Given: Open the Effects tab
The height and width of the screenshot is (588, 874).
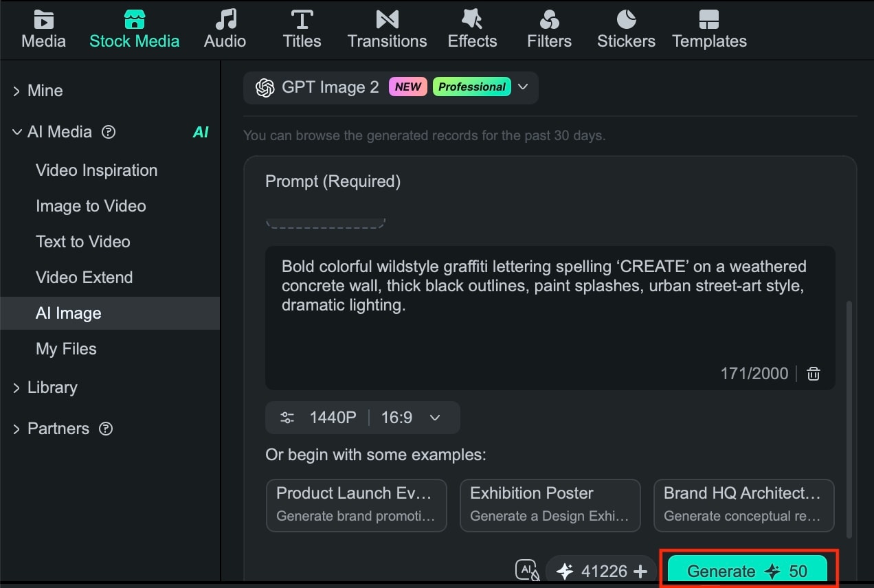Looking at the screenshot, I should click(x=472, y=30).
